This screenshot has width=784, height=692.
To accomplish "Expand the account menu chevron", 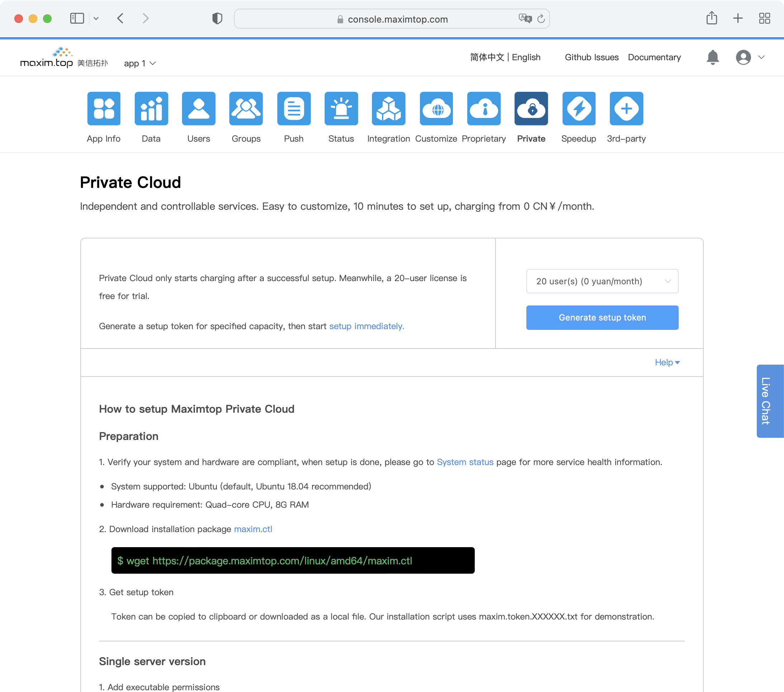I will (x=762, y=57).
